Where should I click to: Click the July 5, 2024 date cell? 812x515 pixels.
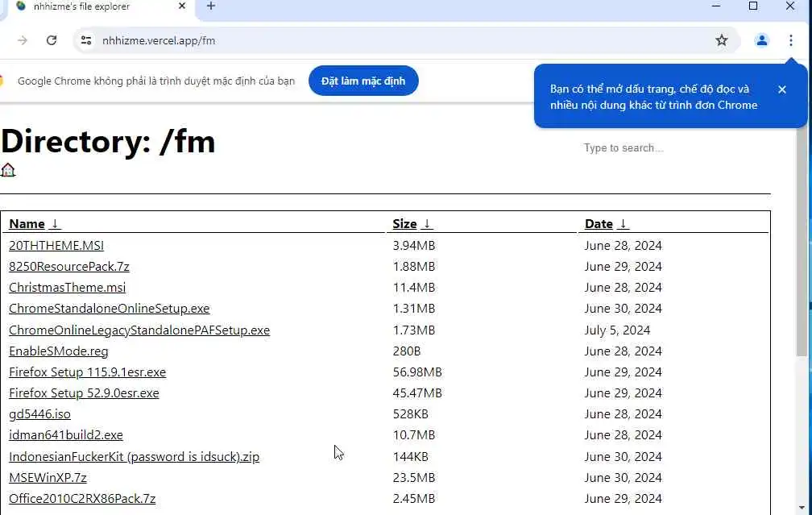coord(617,330)
